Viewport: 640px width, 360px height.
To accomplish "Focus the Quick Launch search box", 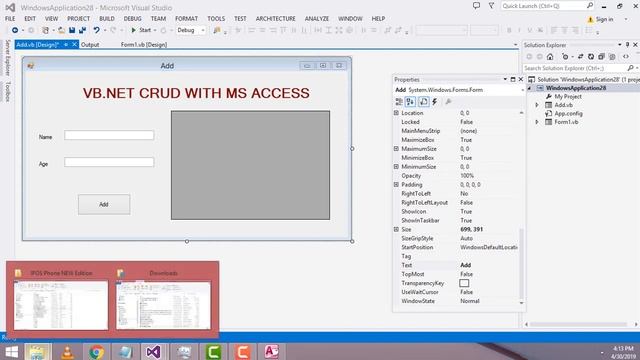I will pos(547,6).
